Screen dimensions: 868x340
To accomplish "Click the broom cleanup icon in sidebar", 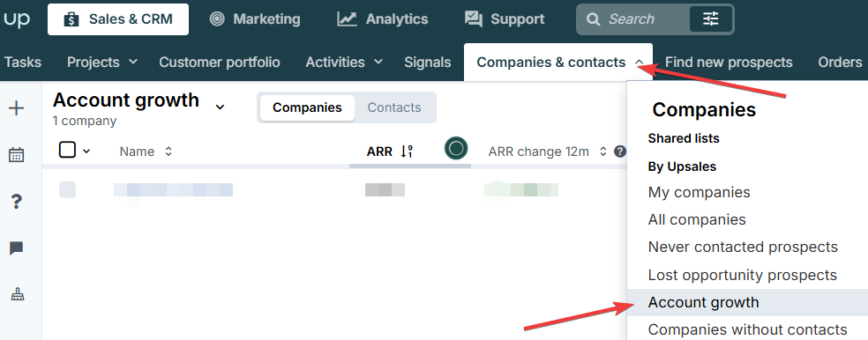I will point(17,295).
